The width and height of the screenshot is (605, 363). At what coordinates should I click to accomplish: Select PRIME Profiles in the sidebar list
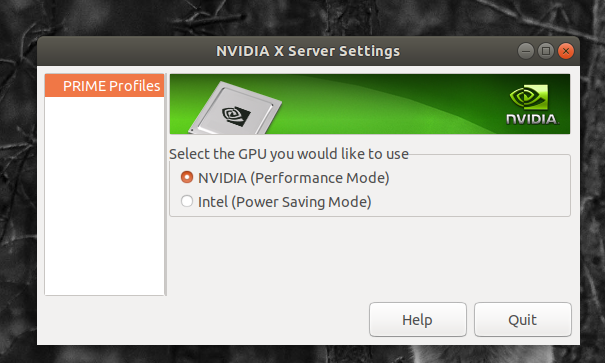pos(104,85)
